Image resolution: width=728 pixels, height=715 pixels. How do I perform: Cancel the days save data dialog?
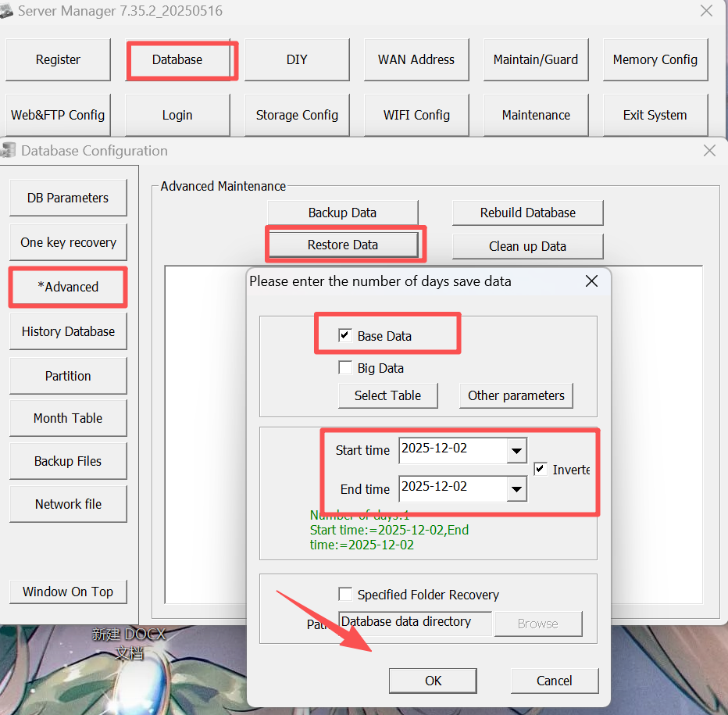click(x=554, y=680)
